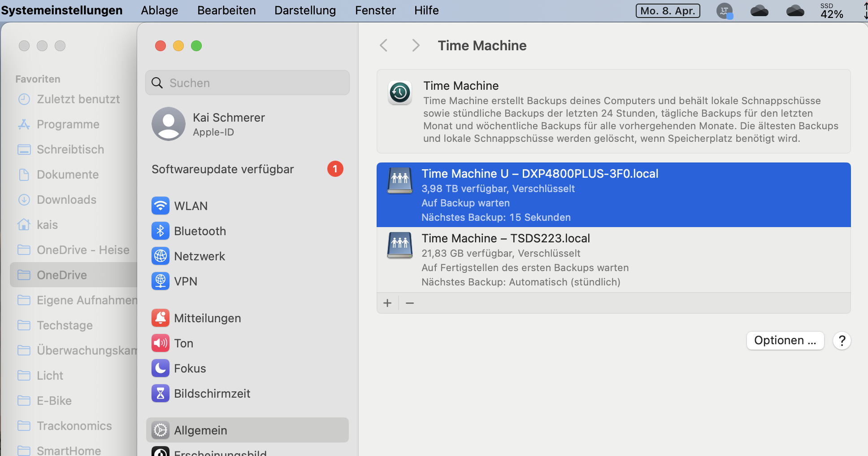This screenshot has height=456, width=868.
Task: Open the Darstellung menu
Action: 305,10
